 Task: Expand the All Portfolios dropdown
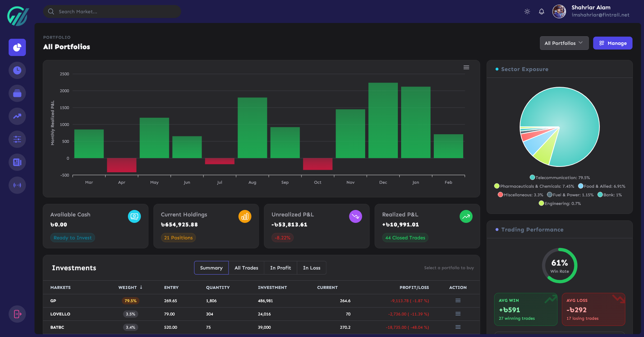click(x=564, y=43)
